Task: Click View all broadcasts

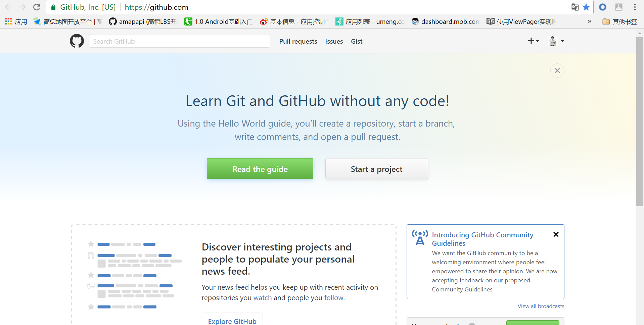Action: point(541,306)
